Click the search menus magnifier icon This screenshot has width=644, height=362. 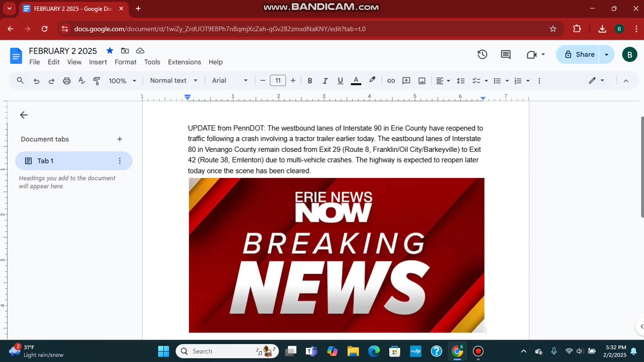[x=20, y=80]
